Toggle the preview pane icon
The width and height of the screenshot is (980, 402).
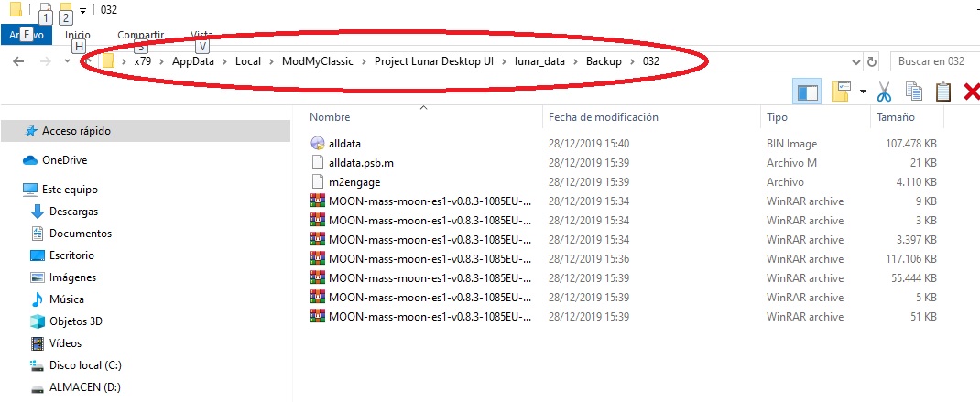(x=806, y=92)
